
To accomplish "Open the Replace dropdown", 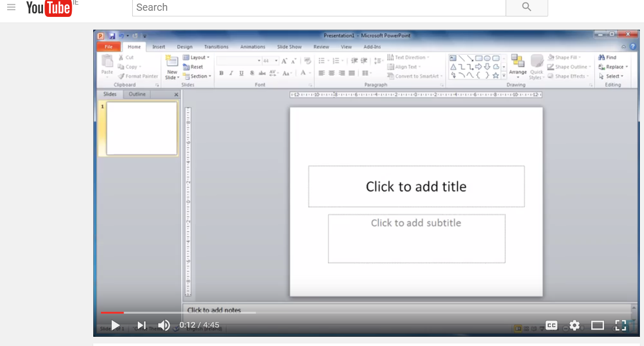I will coord(613,67).
